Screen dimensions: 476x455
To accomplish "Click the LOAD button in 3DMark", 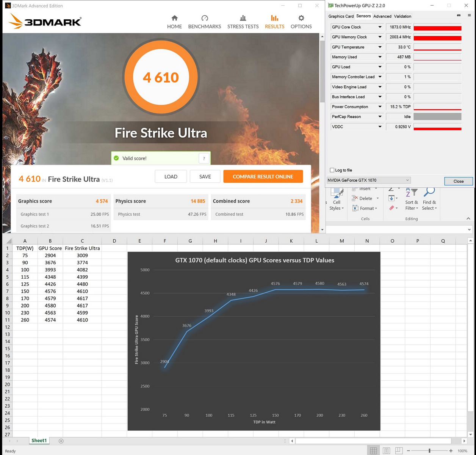I will (x=171, y=176).
